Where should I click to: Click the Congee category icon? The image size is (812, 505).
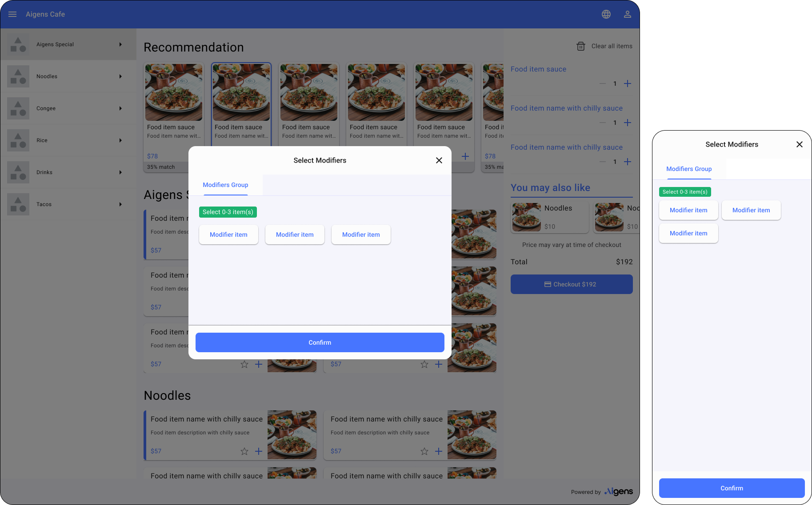18,108
